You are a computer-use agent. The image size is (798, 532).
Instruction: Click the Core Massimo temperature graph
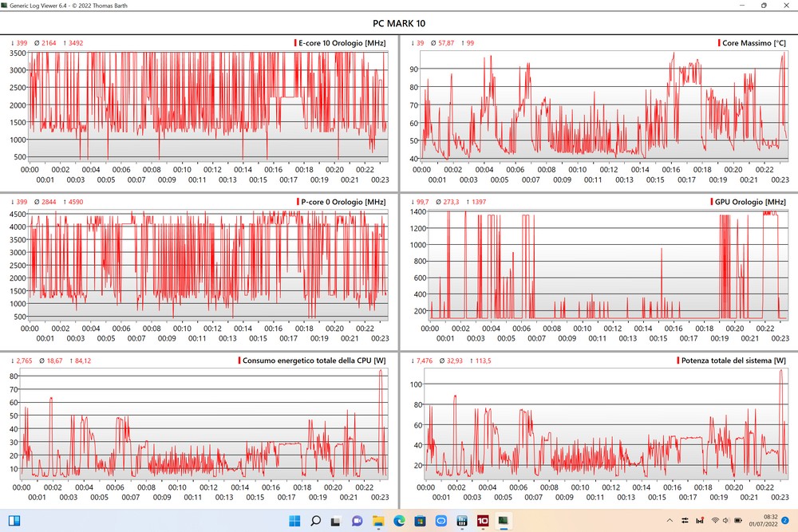pos(603,106)
